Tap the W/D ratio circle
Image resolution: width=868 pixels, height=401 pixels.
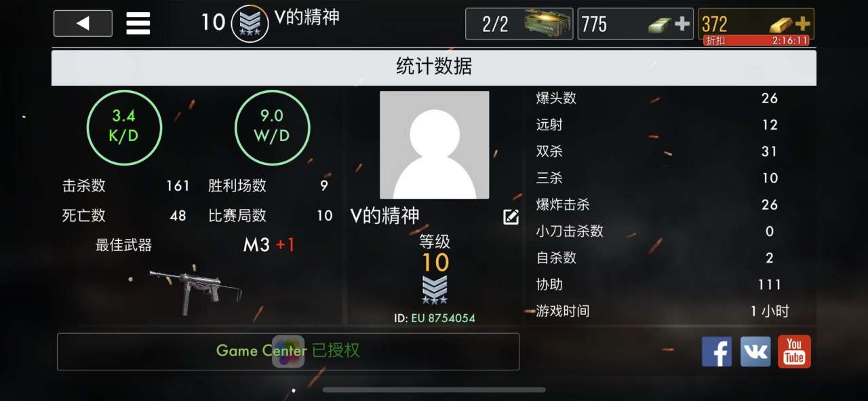pos(272,127)
